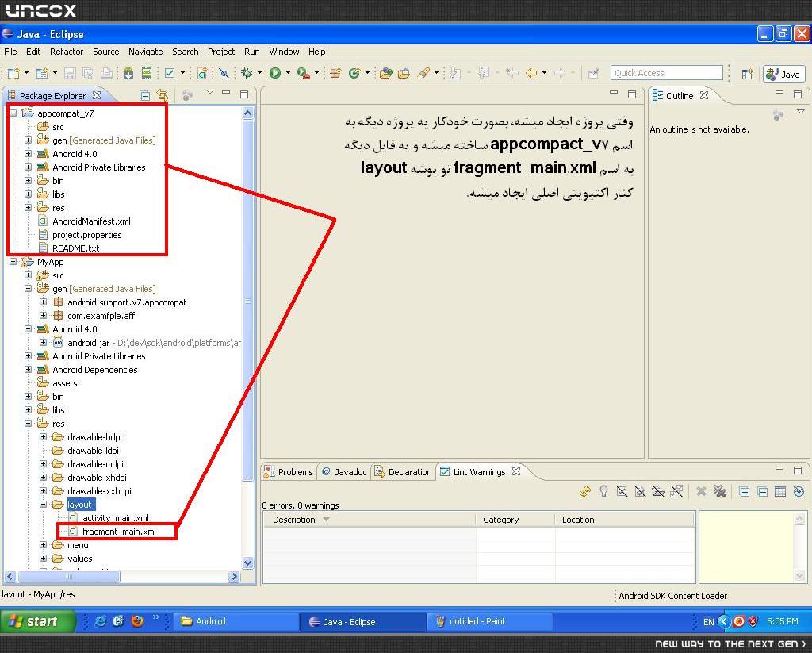The image size is (812, 653).
Task: Click the Category column header
Action: click(515, 519)
